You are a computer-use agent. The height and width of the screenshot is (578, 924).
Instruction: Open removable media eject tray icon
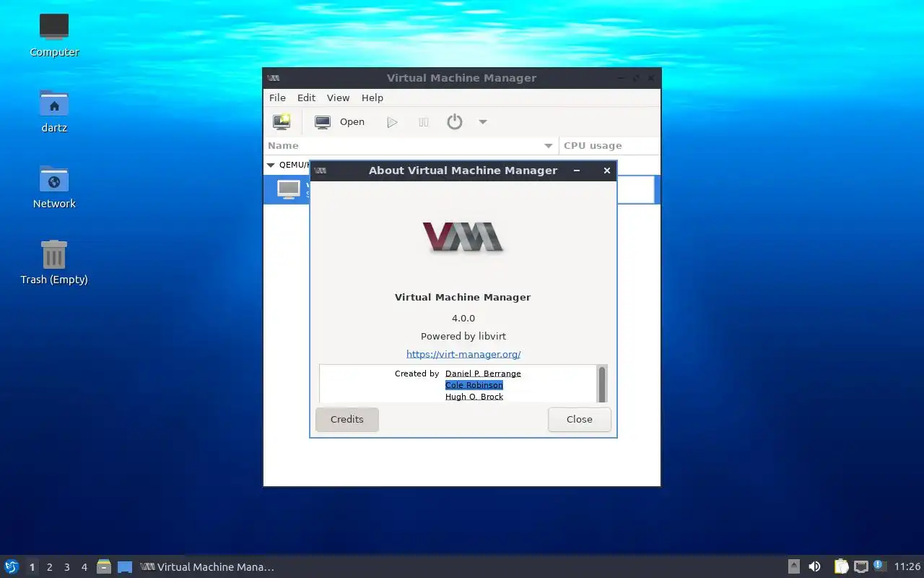[x=794, y=566]
